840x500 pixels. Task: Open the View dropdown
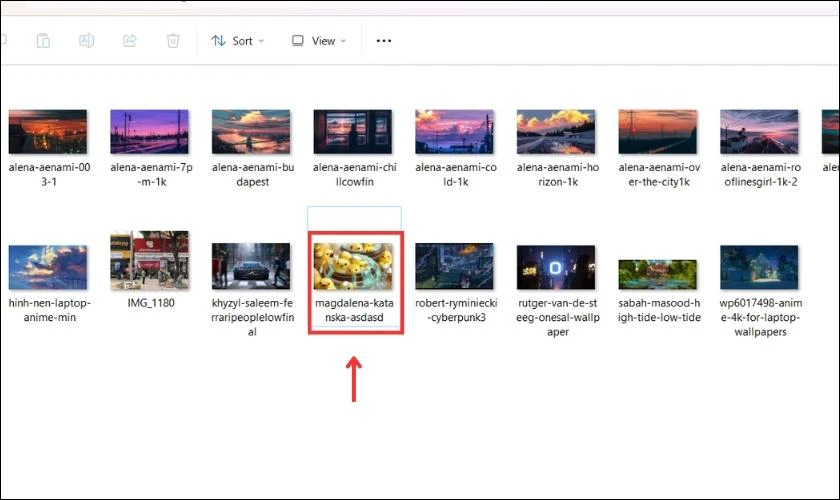tap(319, 41)
